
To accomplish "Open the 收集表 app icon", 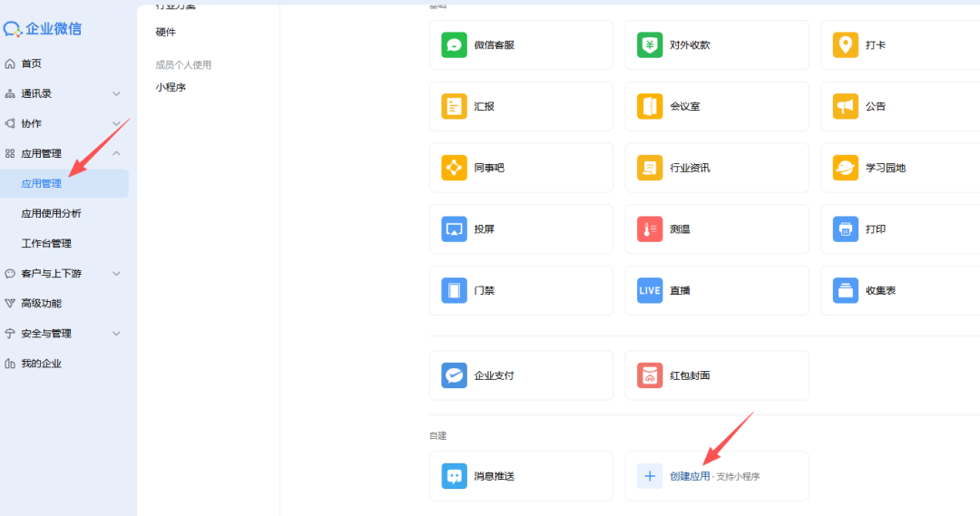I will [846, 290].
